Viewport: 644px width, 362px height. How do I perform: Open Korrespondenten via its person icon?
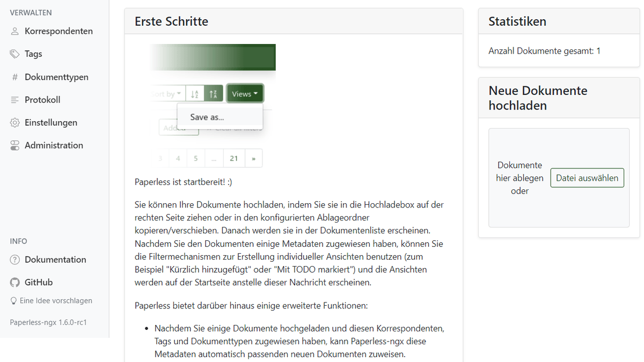click(x=14, y=31)
